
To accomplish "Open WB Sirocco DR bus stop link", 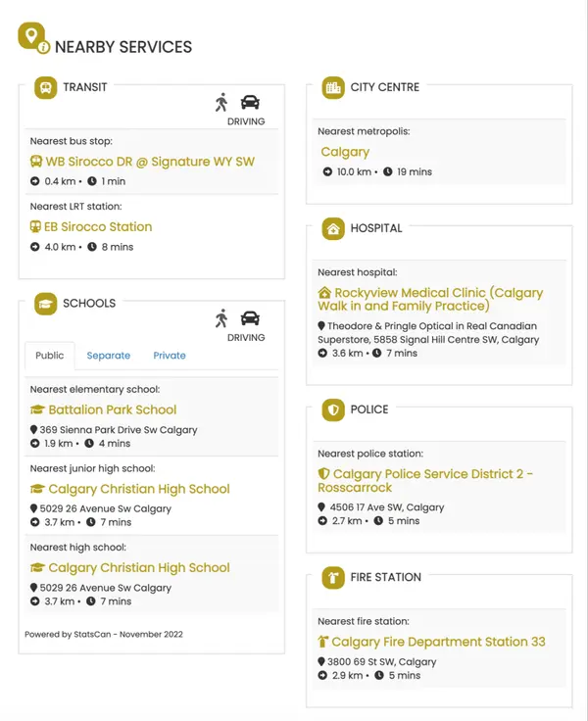I will pos(149,162).
